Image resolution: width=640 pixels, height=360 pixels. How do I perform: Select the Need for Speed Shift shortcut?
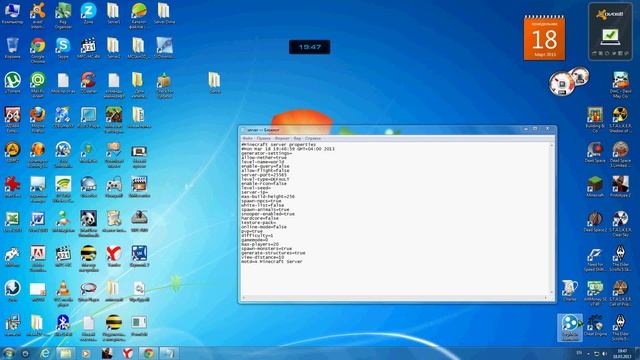tap(595, 259)
